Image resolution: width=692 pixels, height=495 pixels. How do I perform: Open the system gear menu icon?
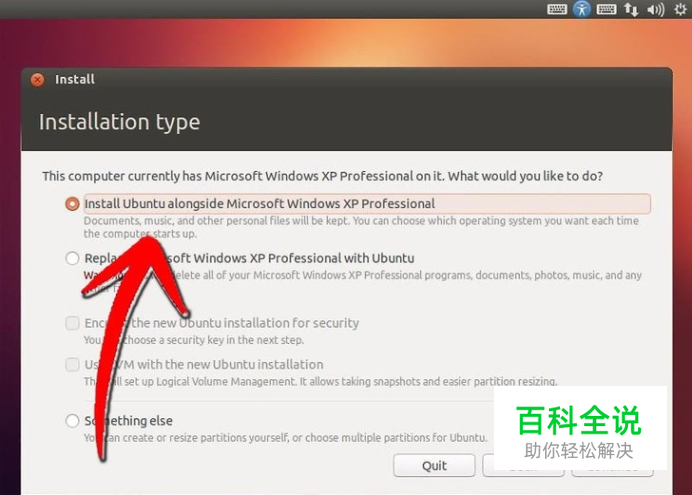681,9
